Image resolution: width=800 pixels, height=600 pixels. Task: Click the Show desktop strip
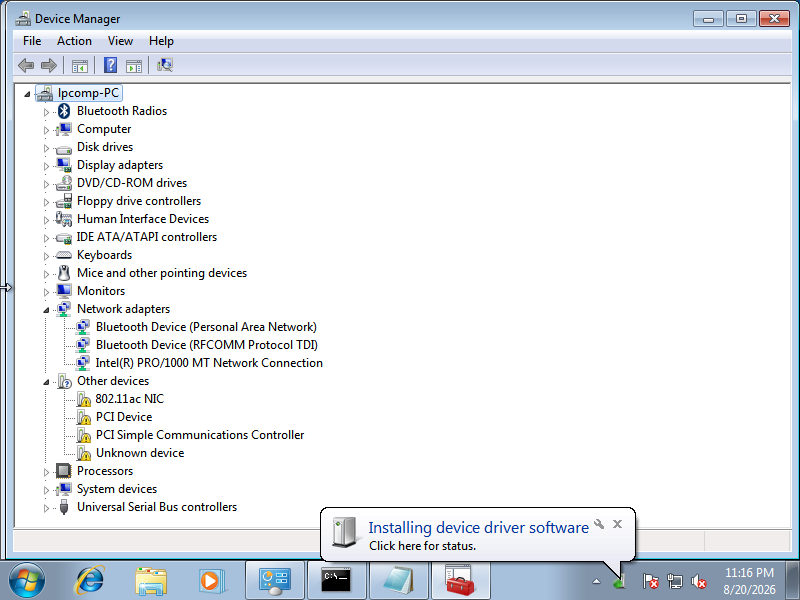tap(793, 581)
